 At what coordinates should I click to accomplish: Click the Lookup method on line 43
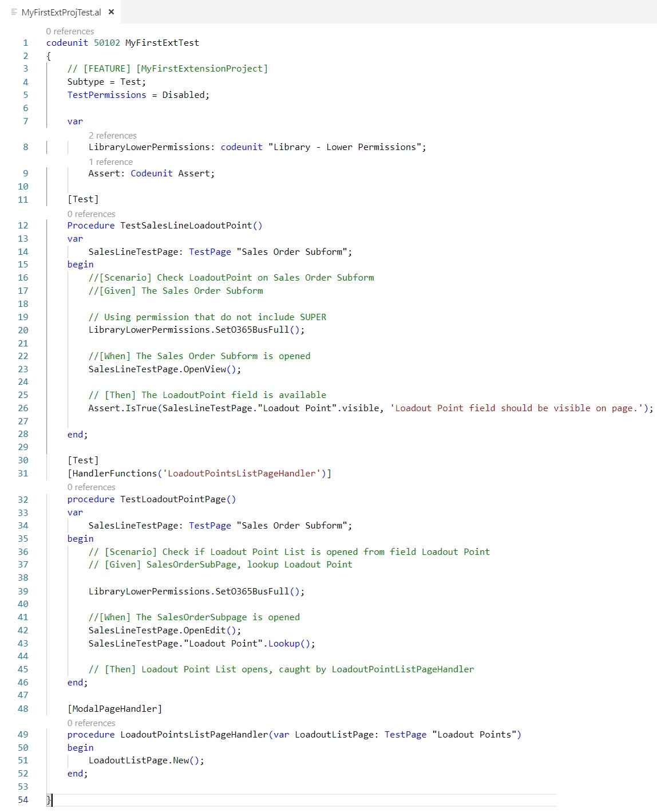click(284, 644)
